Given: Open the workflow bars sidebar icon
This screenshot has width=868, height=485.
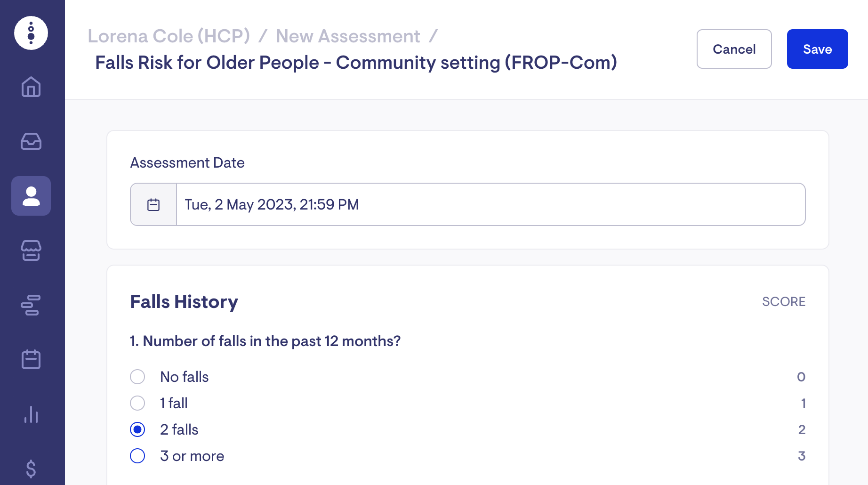Looking at the screenshot, I should [31, 305].
